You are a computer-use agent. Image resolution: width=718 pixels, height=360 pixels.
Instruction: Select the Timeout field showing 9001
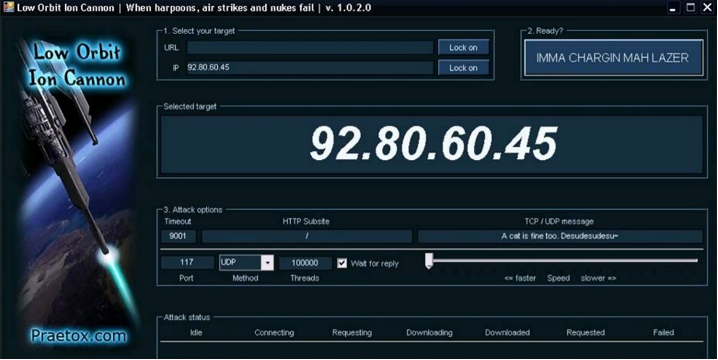(x=178, y=236)
